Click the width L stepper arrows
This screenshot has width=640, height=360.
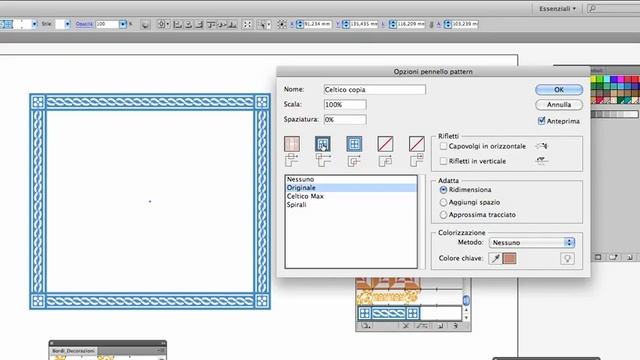393,24
